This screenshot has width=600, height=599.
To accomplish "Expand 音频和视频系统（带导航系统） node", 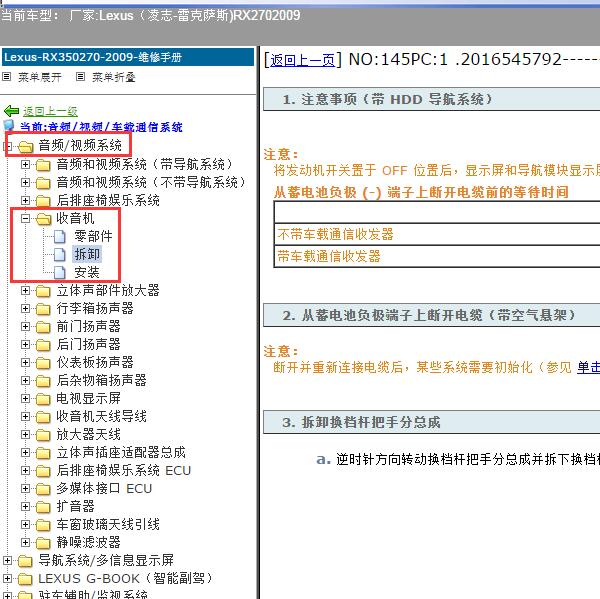I will (x=25, y=164).
